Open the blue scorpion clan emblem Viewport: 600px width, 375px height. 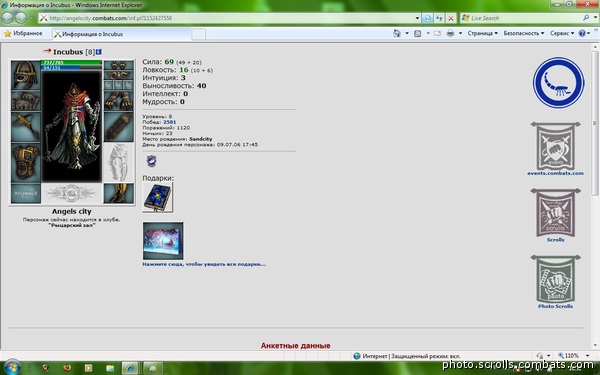coord(558,82)
